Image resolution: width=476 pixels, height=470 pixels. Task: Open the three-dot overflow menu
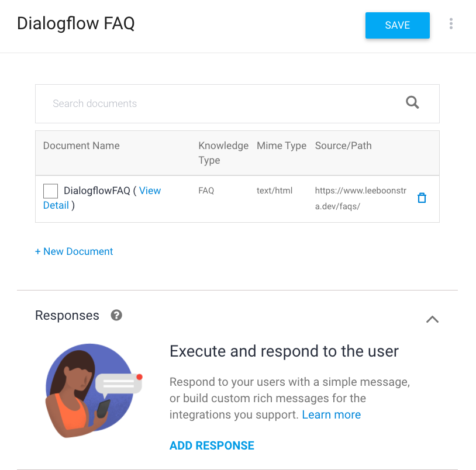[451, 23]
